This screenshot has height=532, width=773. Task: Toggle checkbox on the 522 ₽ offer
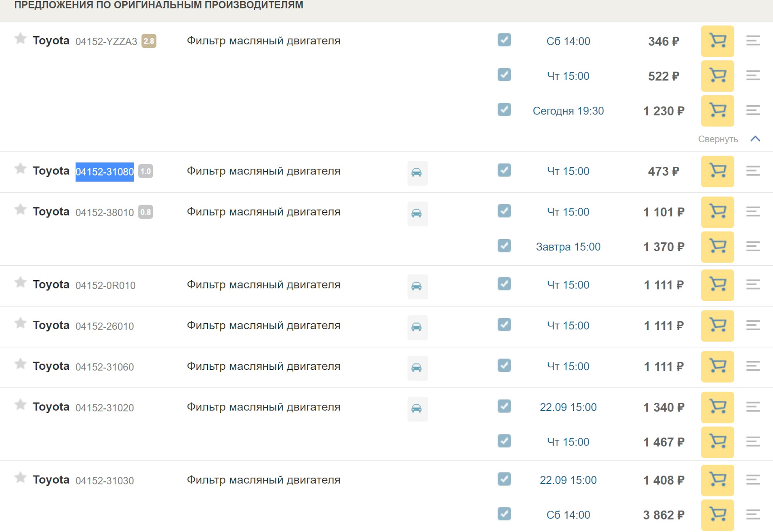504,75
